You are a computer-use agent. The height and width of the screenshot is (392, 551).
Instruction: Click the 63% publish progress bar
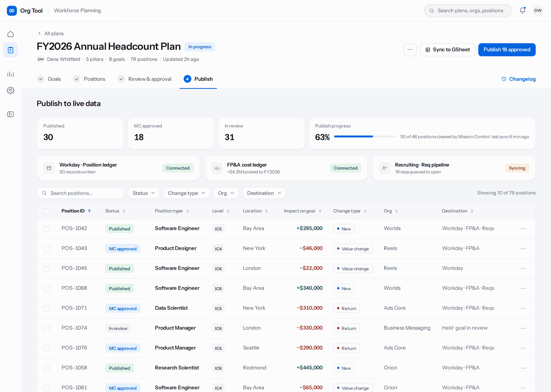(x=365, y=136)
